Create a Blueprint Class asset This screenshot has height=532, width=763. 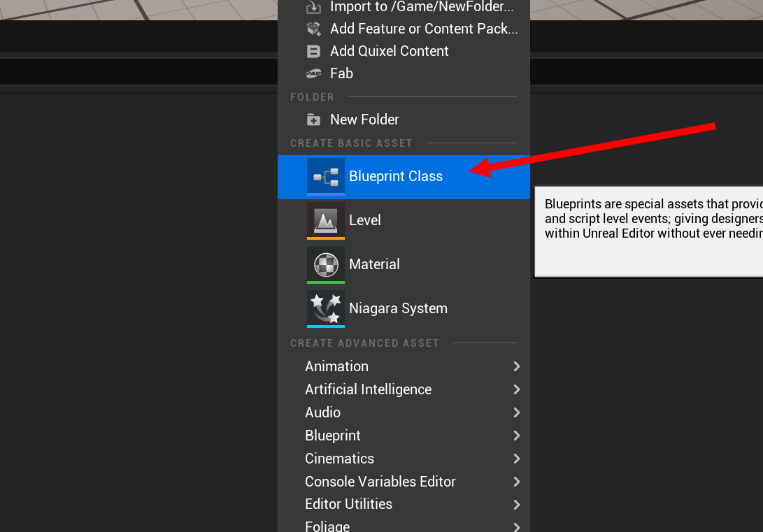[404, 177]
